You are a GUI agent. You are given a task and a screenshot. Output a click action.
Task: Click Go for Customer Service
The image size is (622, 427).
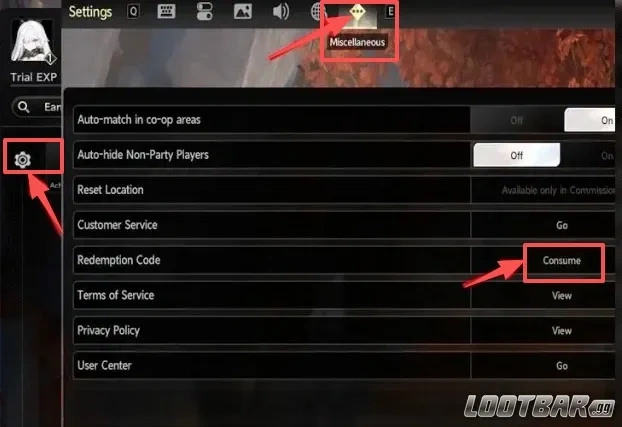(562, 225)
